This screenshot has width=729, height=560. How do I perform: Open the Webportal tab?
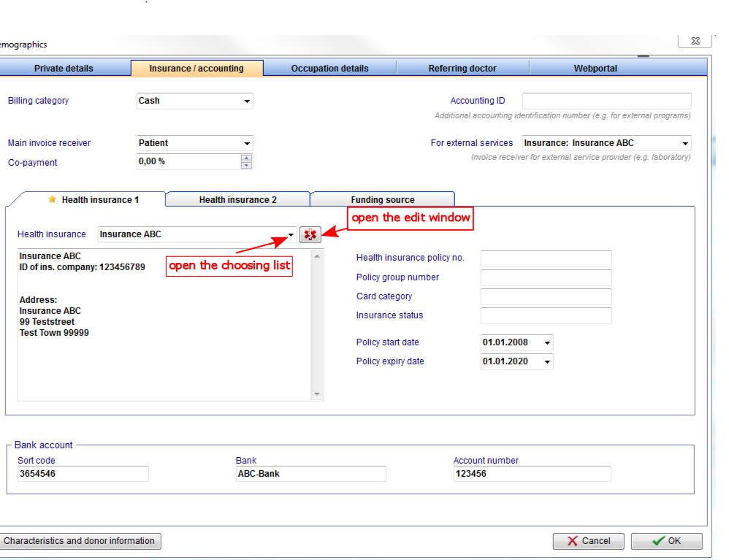(x=595, y=69)
